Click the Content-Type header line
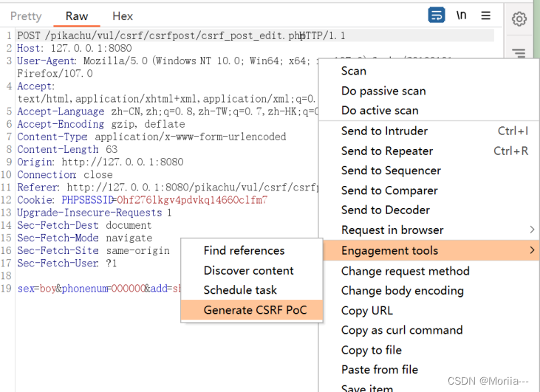The height and width of the screenshot is (392, 540). click(151, 137)
